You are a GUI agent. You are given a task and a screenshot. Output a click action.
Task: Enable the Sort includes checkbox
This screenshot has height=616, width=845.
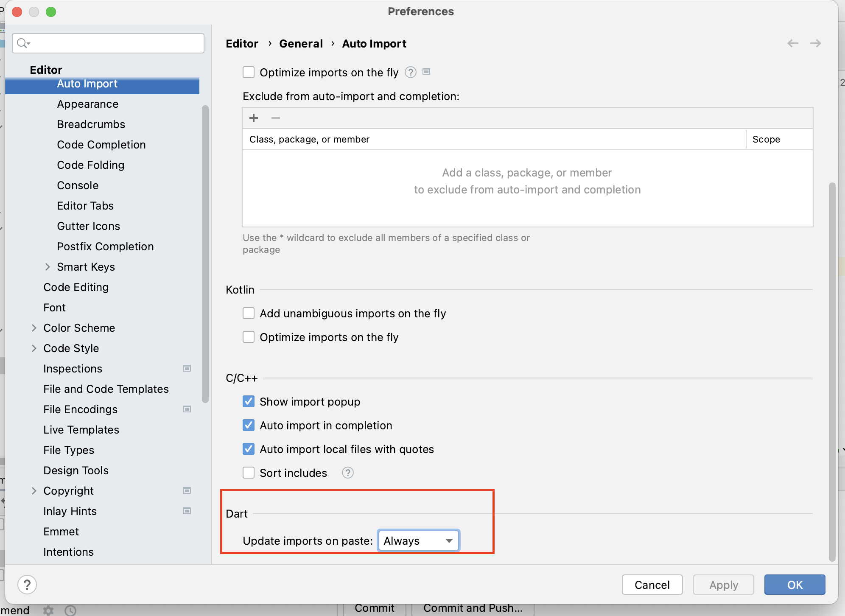click(249, 473)
